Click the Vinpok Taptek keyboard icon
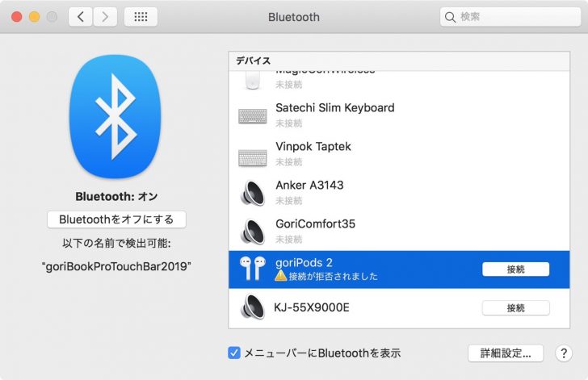 click(253, 158)
